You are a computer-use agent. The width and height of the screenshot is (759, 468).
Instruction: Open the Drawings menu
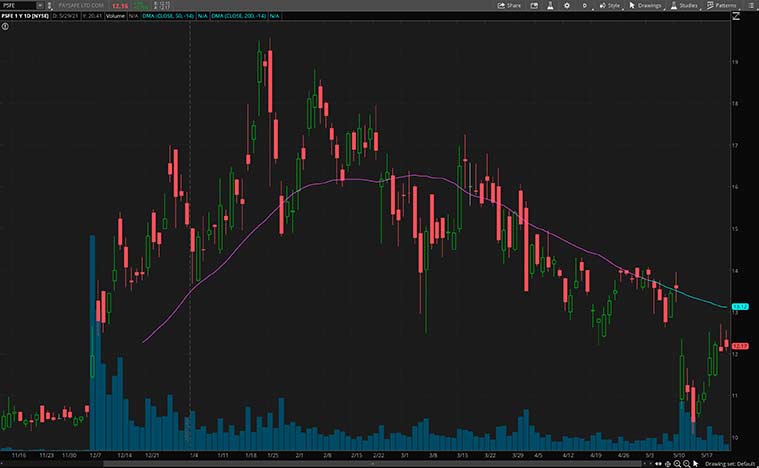coord(645,5)
